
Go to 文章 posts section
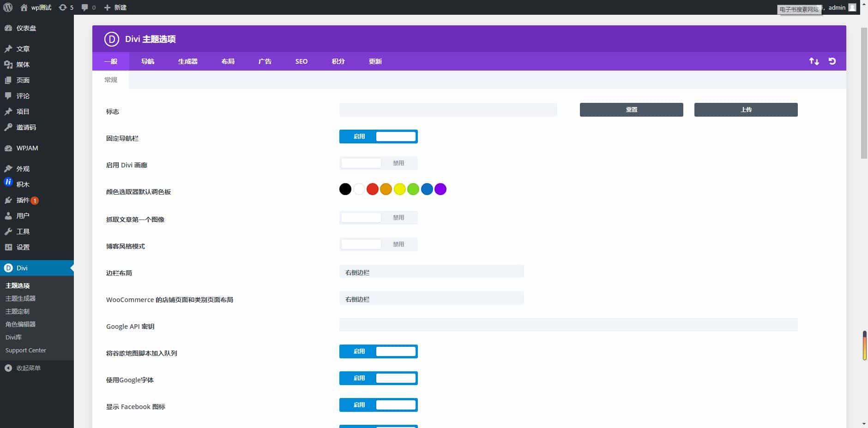click(37, 49)
